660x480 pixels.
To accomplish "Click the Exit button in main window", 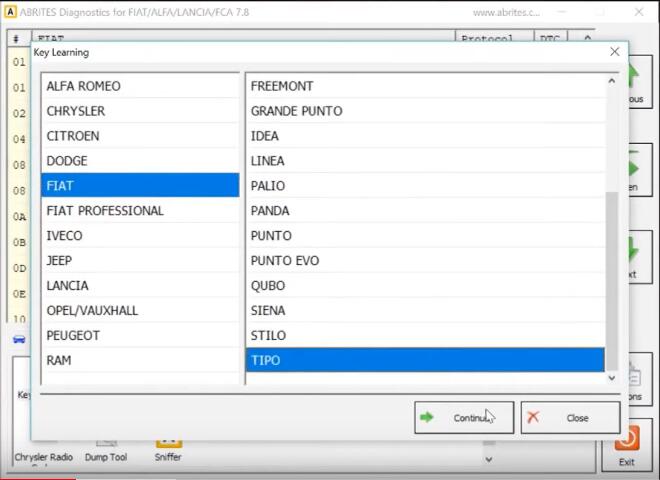I will (627, 445).
